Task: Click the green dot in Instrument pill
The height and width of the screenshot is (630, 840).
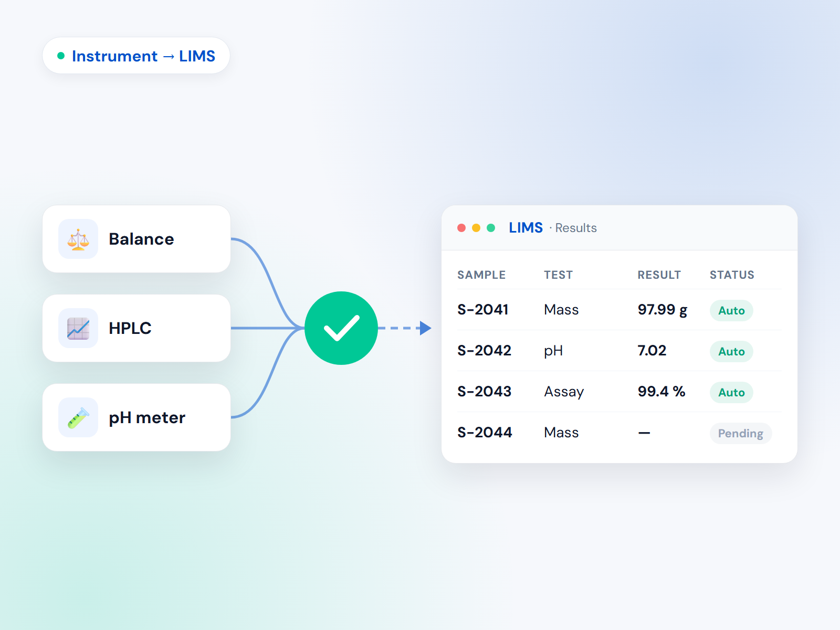Action: [61, 56]
